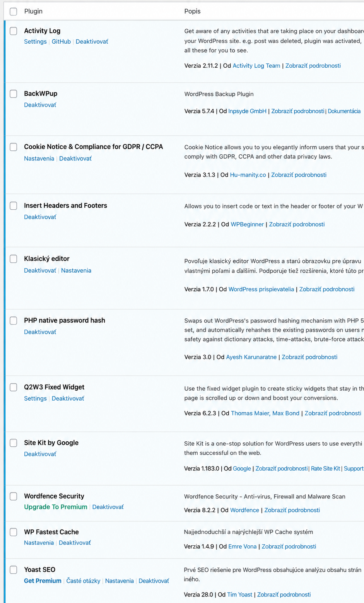Show details for BackWPup plugin
Screen dimensions: 364x603
[298, 111]
